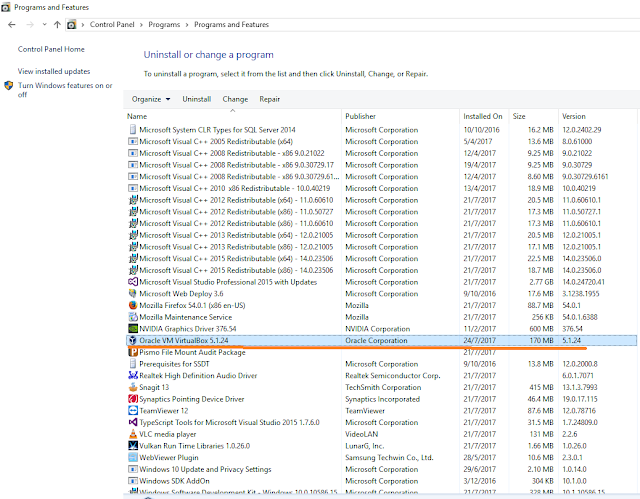
Task: Click Synaptics Incorporated publisher cell
Action: tap(382, 399)
